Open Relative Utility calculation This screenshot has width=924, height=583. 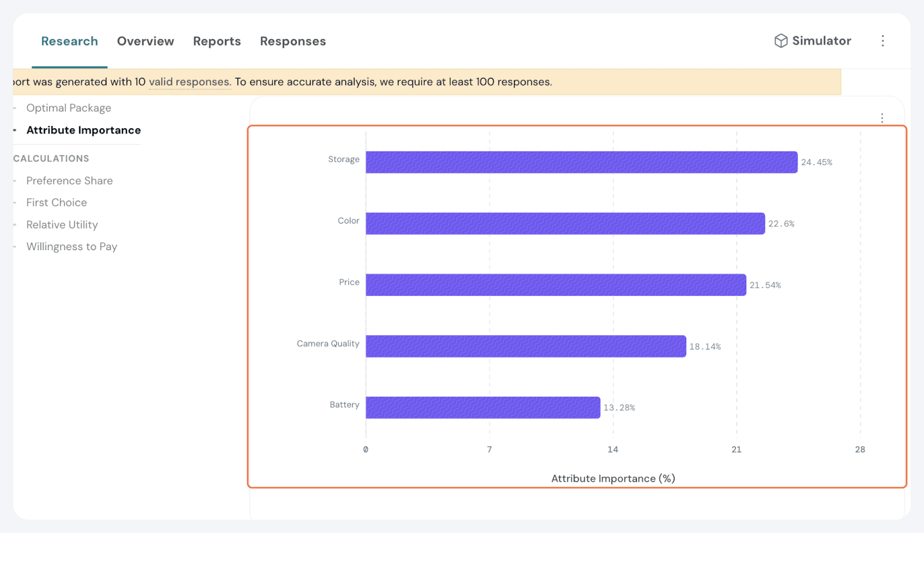[x=62, y=225]
